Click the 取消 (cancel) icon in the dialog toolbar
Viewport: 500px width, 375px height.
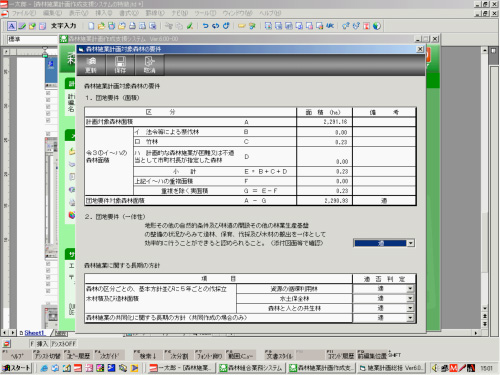point(149,65)
